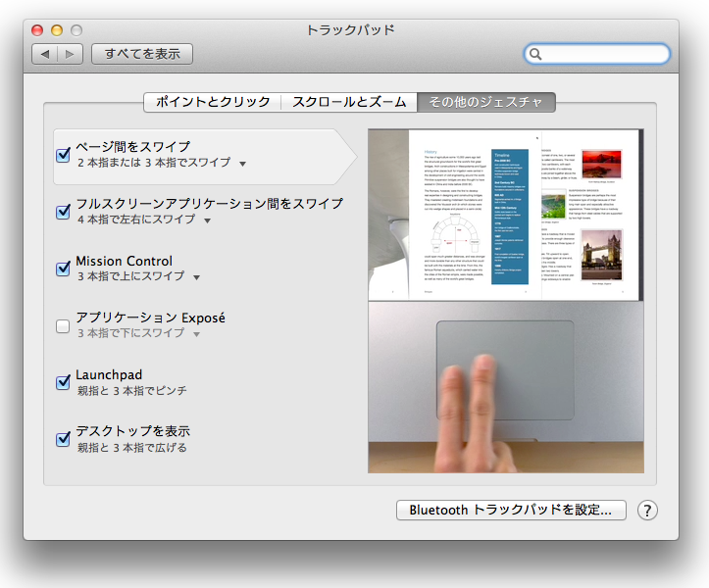709x588 pixels.
Task: Click the back navigation arrow
Action: coord(45,54)
